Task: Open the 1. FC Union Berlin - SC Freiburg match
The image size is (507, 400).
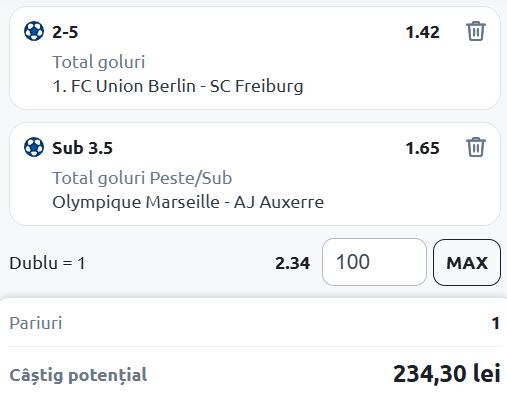Action: pos(178,86)
